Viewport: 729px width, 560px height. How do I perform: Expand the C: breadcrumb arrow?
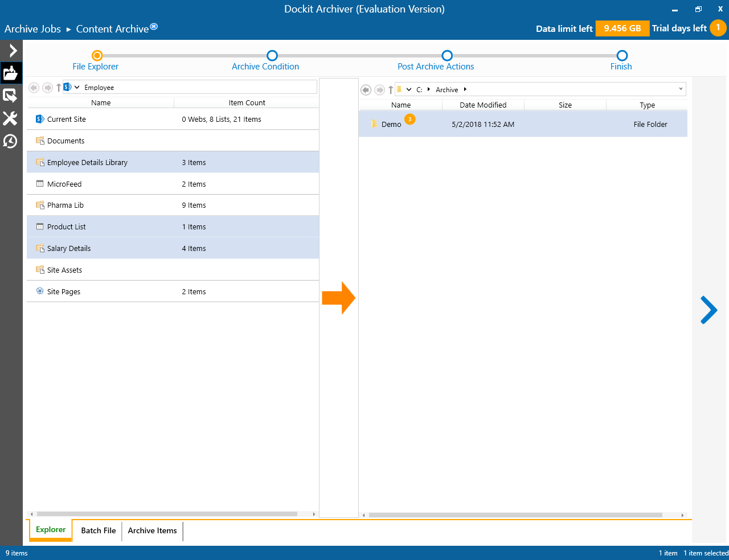point(429,89)
